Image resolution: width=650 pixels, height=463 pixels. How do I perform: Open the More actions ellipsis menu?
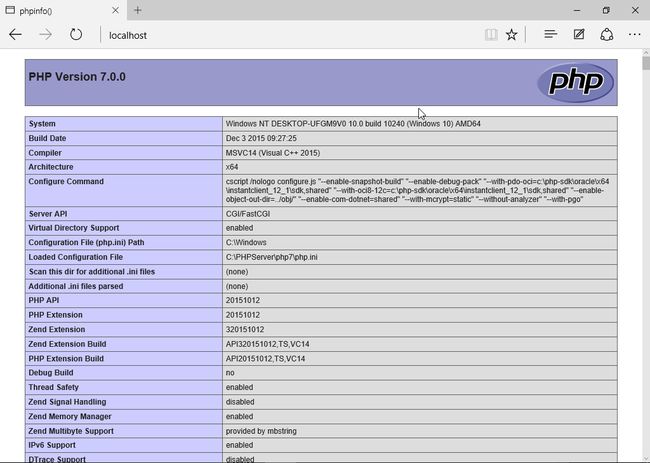[635, 35]
